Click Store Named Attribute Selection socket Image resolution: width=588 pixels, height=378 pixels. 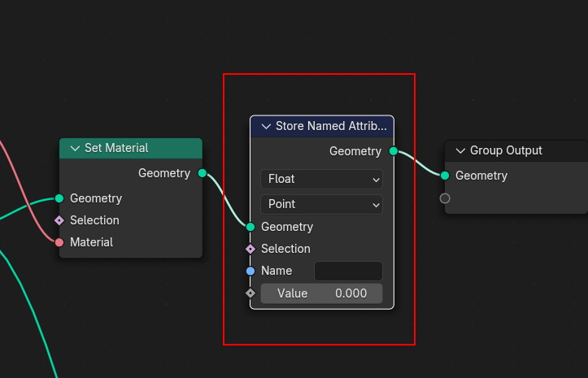click(250, 249)
